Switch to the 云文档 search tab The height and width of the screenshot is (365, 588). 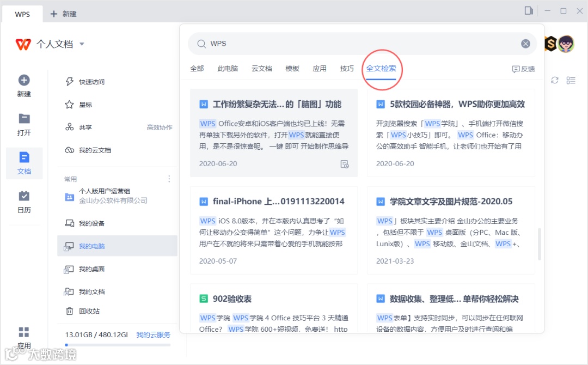point(262,69)
